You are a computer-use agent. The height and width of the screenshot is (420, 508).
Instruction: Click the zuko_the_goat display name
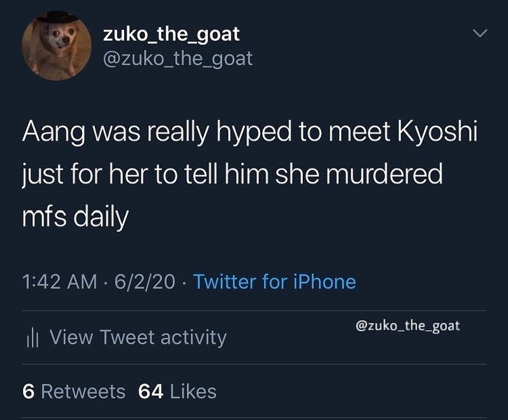tap(171, 34)
